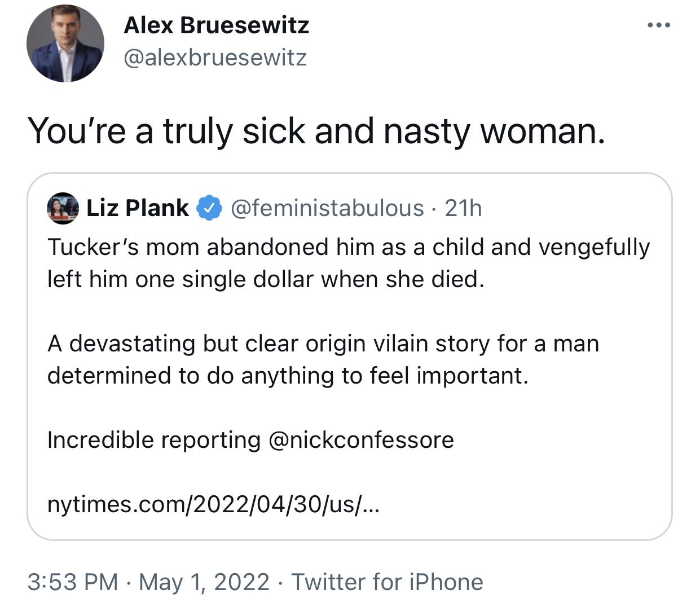Click the 3:53 PM timestamp
This screenshot has width=700, height=616.
73,582
